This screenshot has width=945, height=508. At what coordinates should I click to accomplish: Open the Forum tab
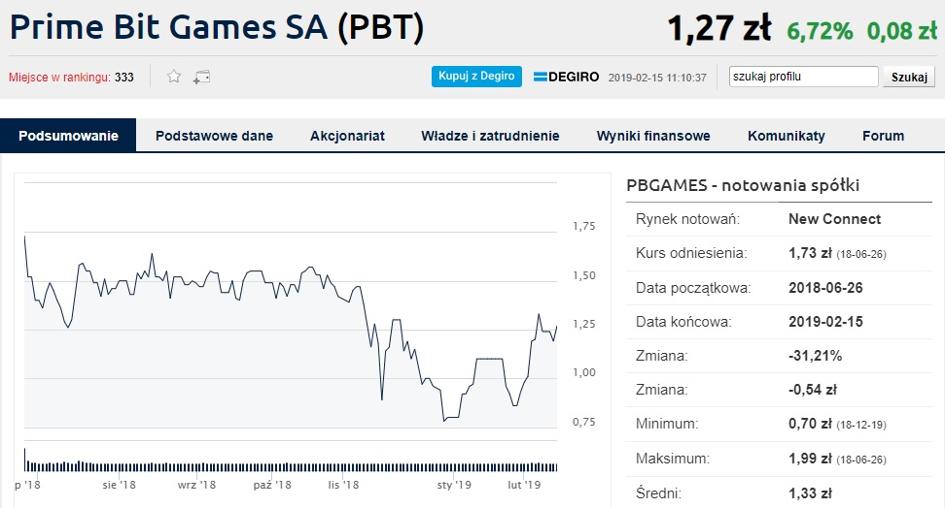pyautogui.click(x=883, y=136)
